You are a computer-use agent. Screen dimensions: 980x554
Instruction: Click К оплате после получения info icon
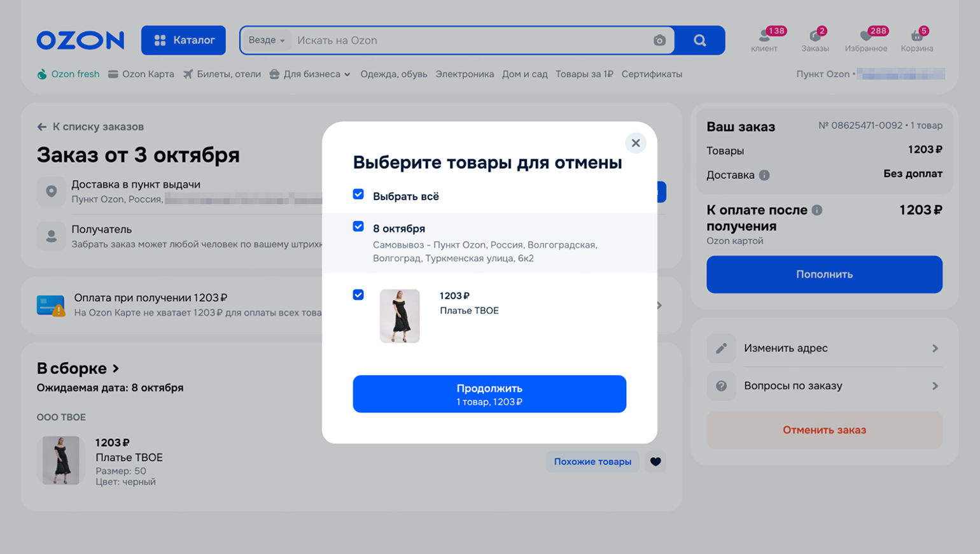coord(817,210)
